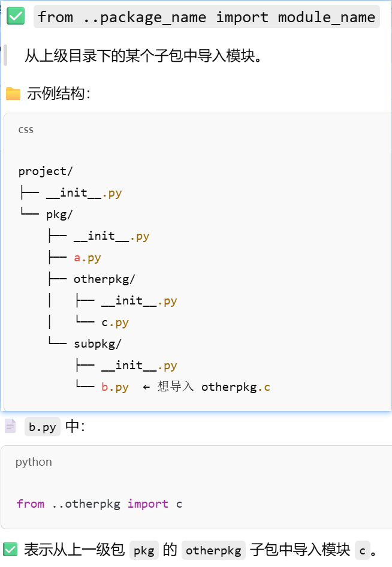392x567 pixels.
Task: Click the purple import keyword in python code
Action: click(x=147, y=503)
